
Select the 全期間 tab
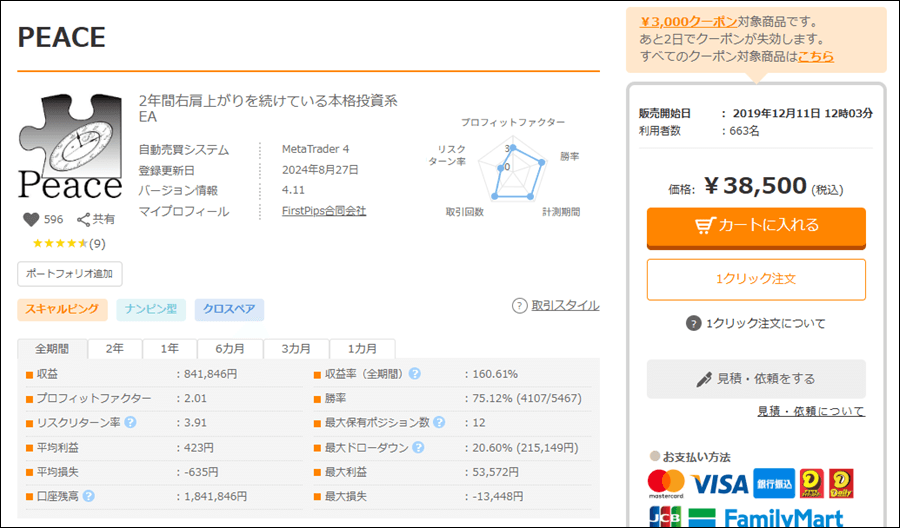click(52, 349)
